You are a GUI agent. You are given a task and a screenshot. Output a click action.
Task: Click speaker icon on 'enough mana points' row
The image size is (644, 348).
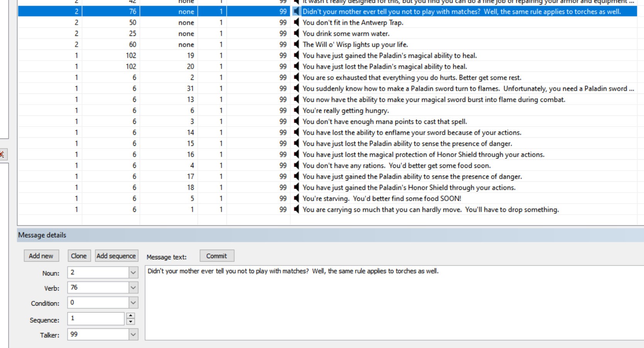(296, 122)
